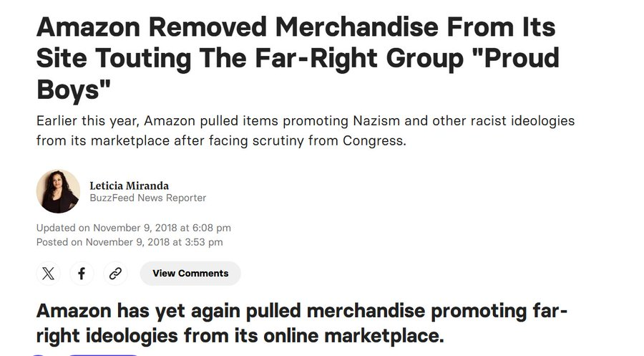Click the word "Congress" in the subtitle

coord(374,140)
